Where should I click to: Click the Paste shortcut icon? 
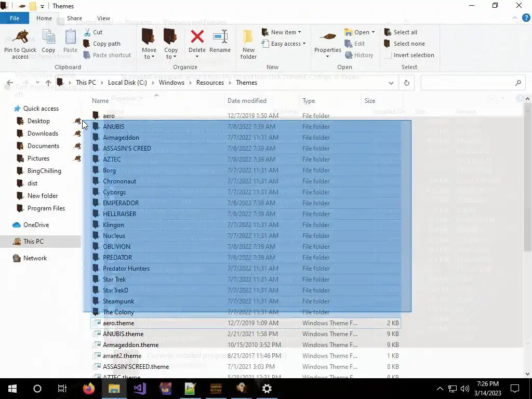coord(87,55)
